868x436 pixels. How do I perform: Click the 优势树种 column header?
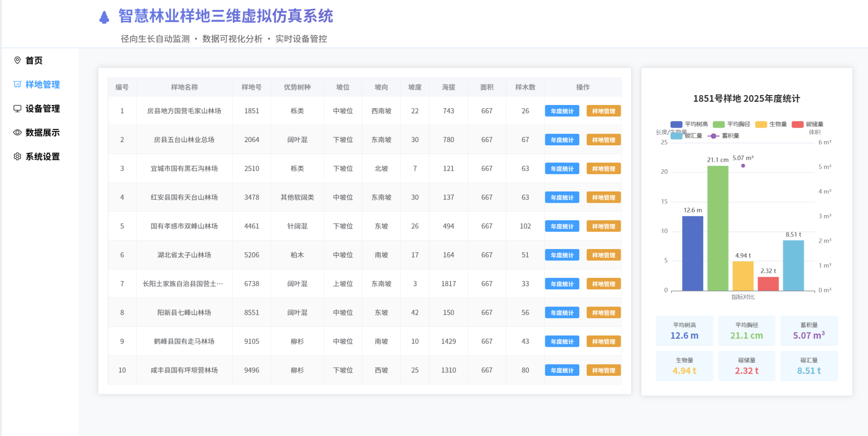tap(297, 87)
